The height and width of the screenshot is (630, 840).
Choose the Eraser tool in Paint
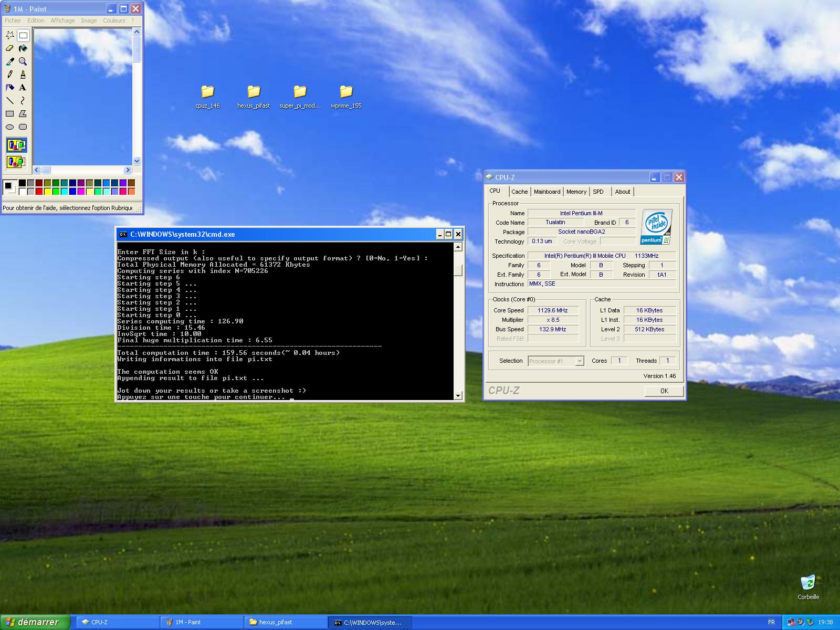point(10,48)
